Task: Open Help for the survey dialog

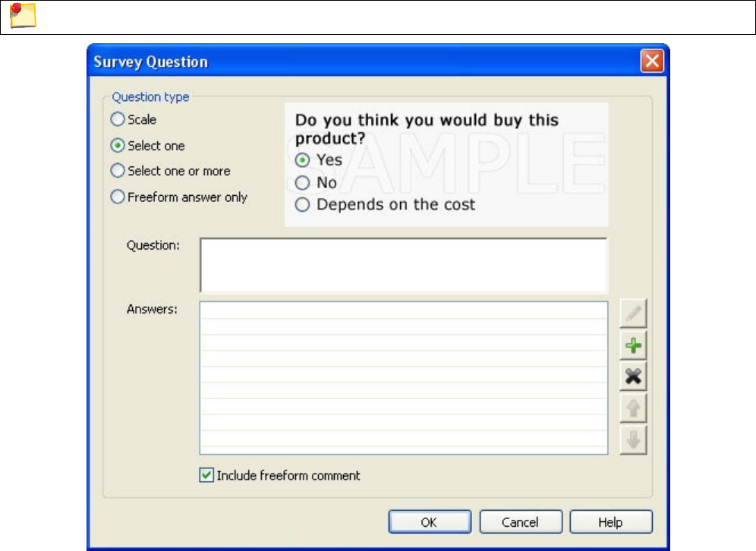Action: [x=610, y=522]
